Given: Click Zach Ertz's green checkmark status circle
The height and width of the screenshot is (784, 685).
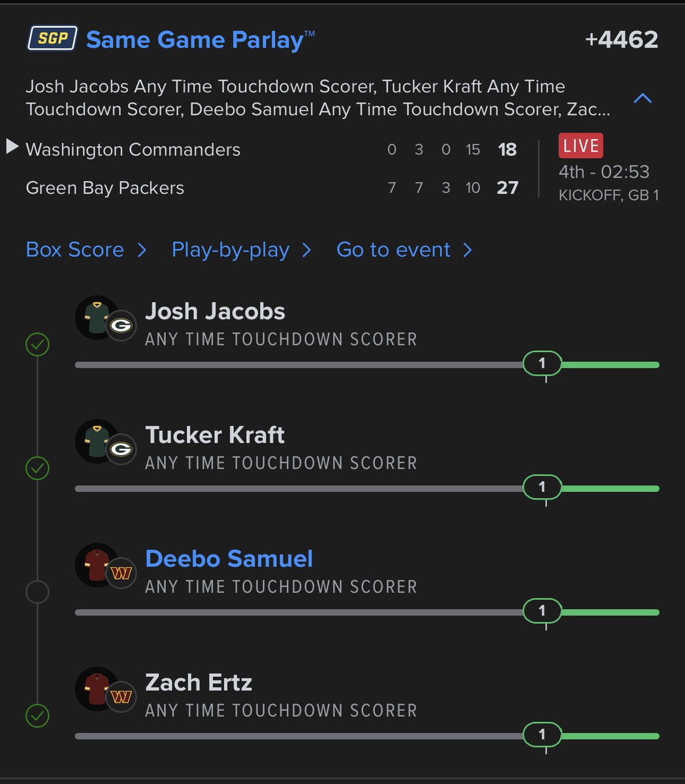Looking at the screenshot, I should pos(37,716).
